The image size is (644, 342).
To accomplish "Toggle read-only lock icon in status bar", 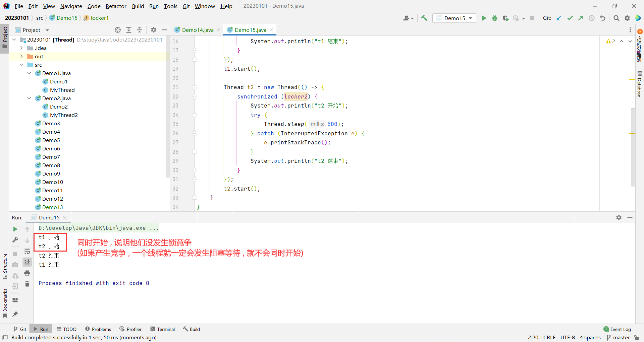I will tap(637, 338).
